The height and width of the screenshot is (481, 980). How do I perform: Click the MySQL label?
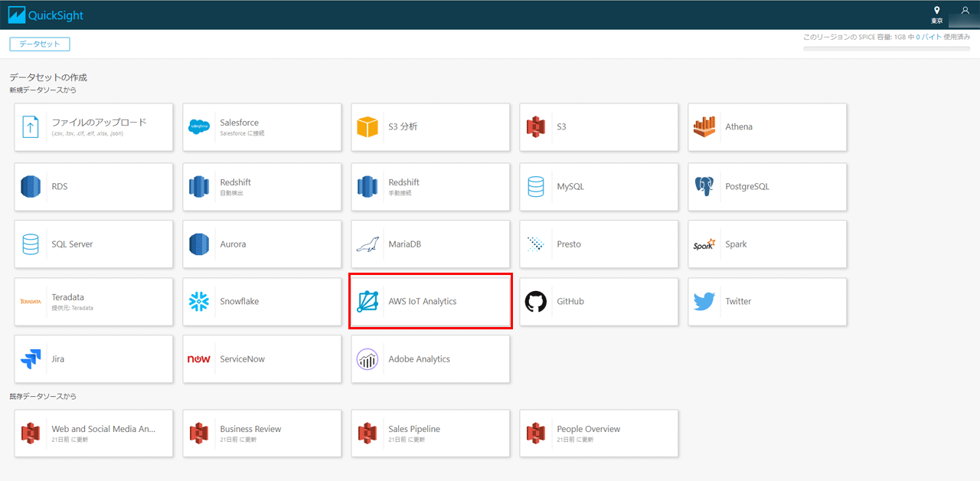570,186
